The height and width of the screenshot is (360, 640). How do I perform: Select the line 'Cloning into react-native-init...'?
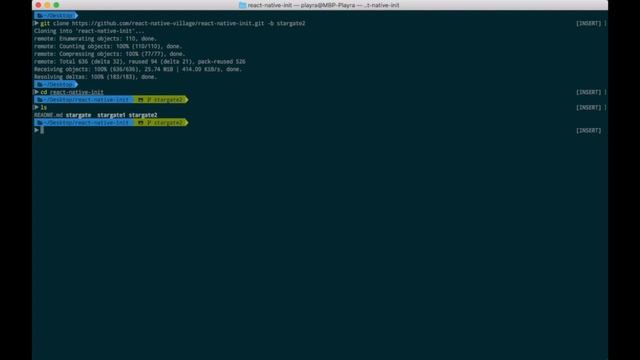[89, 31]
